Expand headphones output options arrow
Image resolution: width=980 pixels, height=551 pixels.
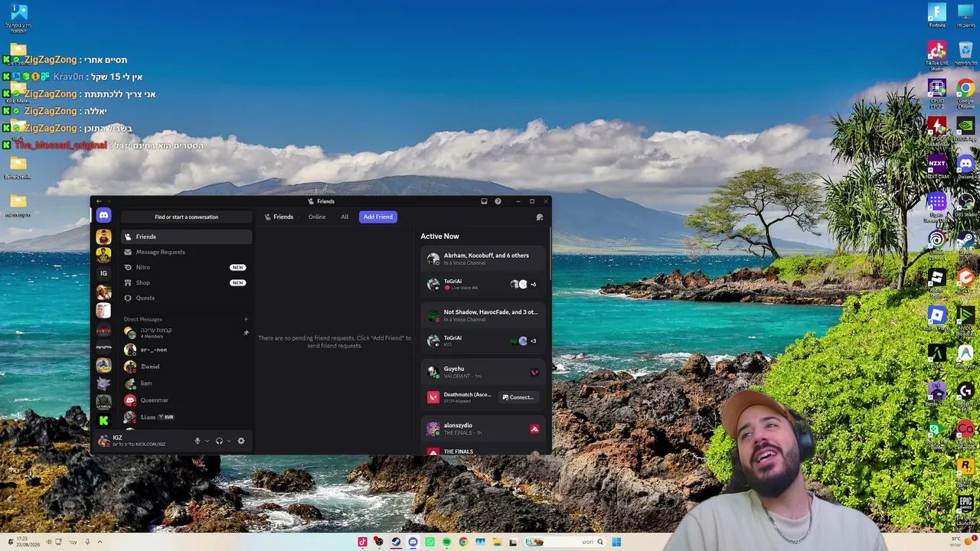(x=228, y=441)
